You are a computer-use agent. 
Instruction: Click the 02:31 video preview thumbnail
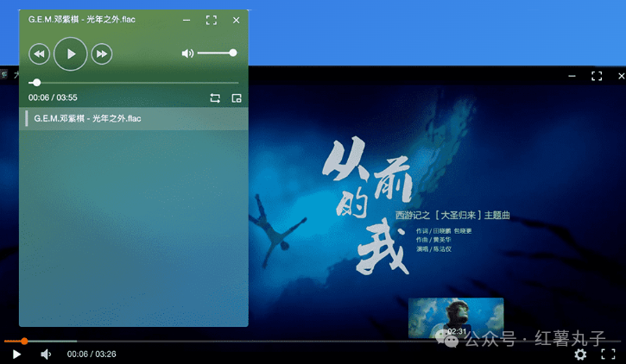456,317
